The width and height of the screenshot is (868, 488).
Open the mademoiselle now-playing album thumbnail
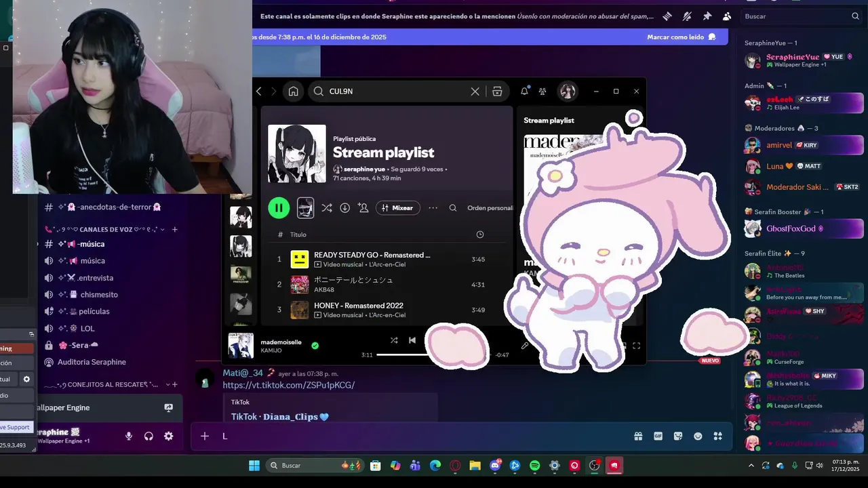(241, 346)
